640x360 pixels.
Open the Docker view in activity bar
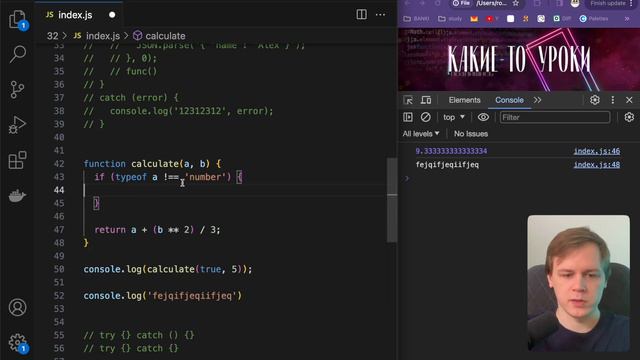pyautogui.click(x=17, y=196)
